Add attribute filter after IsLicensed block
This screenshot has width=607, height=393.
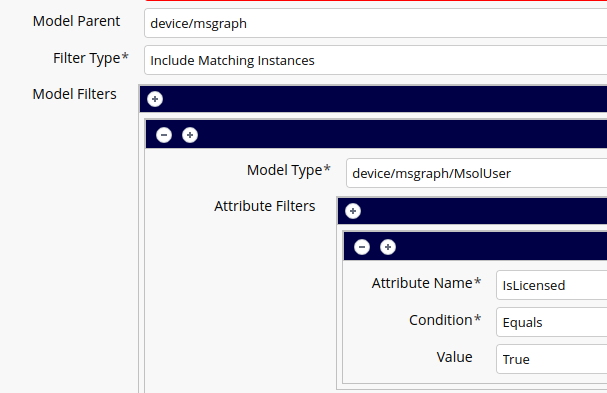(388, 247)
